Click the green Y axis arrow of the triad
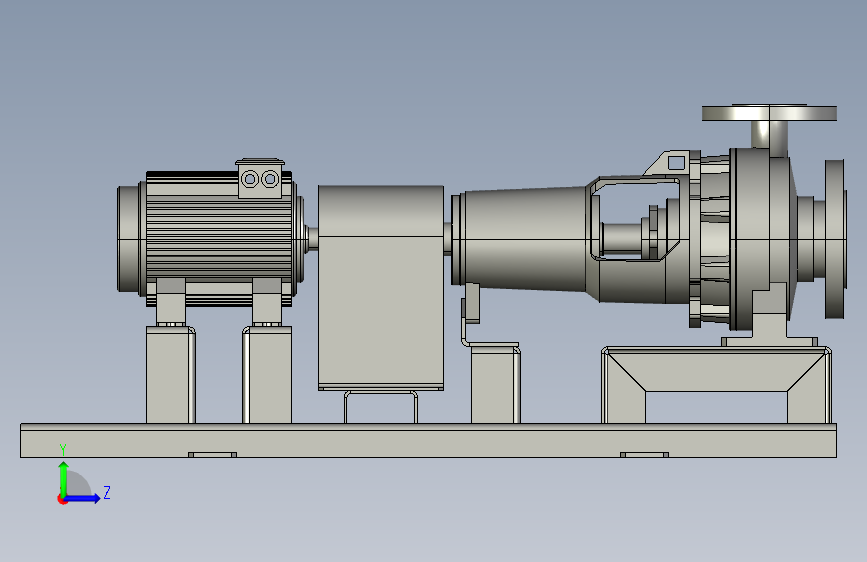The height and width of the screenshot is (562, 867). [x=64, y=479]
